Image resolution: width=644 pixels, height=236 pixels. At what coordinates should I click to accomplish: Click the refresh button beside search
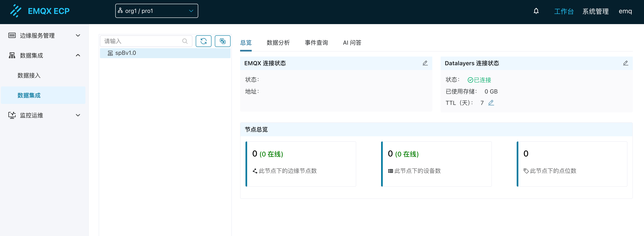tap(203, 41)
